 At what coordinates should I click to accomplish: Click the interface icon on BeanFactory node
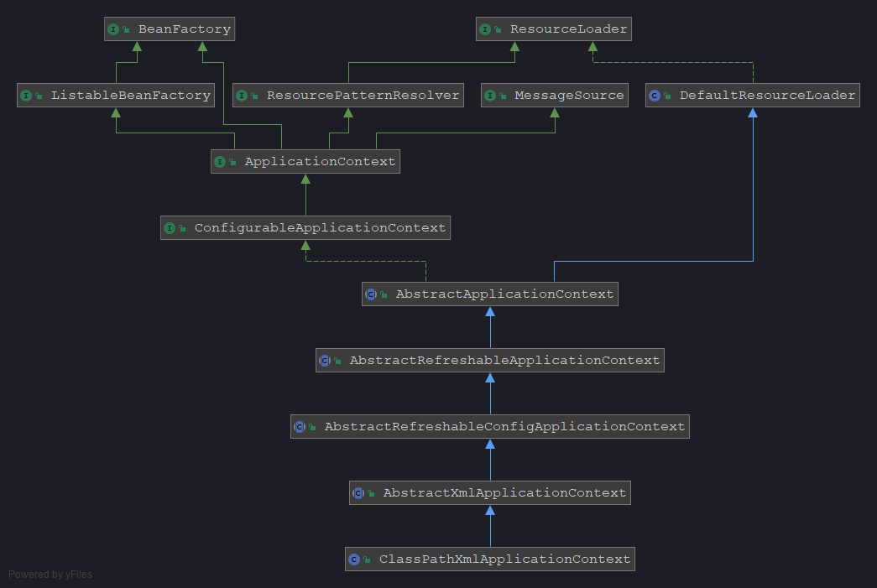[114, 29]
